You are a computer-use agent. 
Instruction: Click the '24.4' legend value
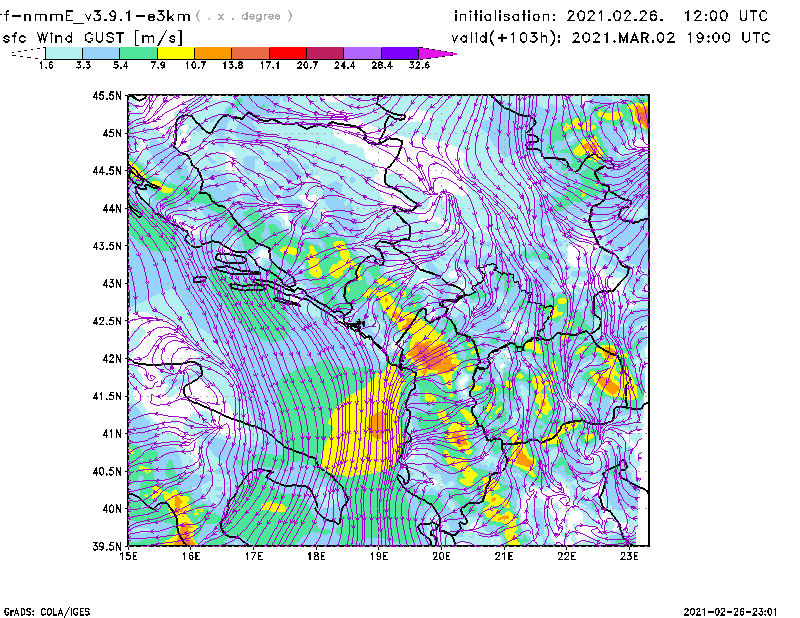[x=344, y=65]
